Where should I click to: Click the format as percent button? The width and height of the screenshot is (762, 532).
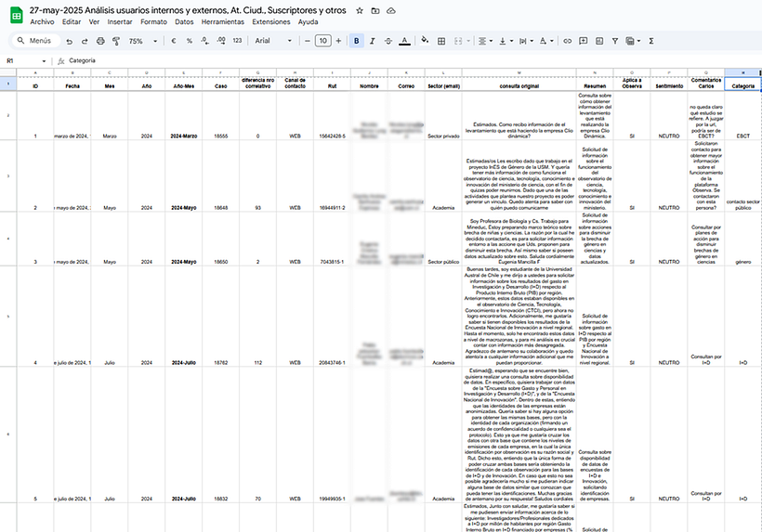[189, 41]
